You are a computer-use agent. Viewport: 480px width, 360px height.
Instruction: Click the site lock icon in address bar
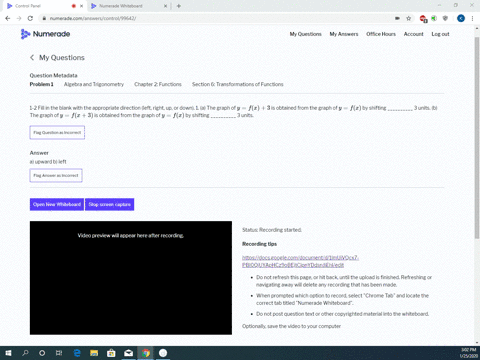[44, 18]
